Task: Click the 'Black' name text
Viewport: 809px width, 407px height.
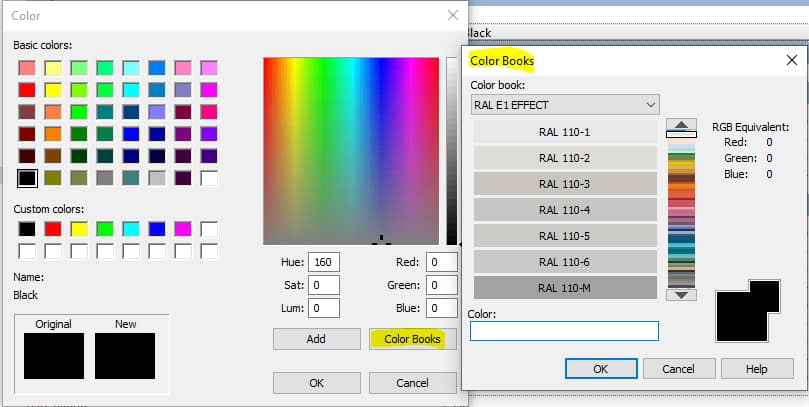Action: (25, 295)
